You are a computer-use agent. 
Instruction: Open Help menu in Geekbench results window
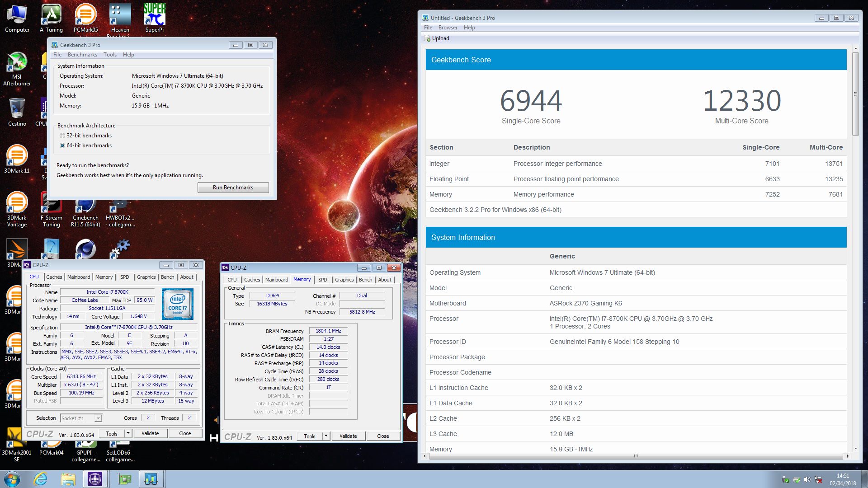click(x=469, y=28)
